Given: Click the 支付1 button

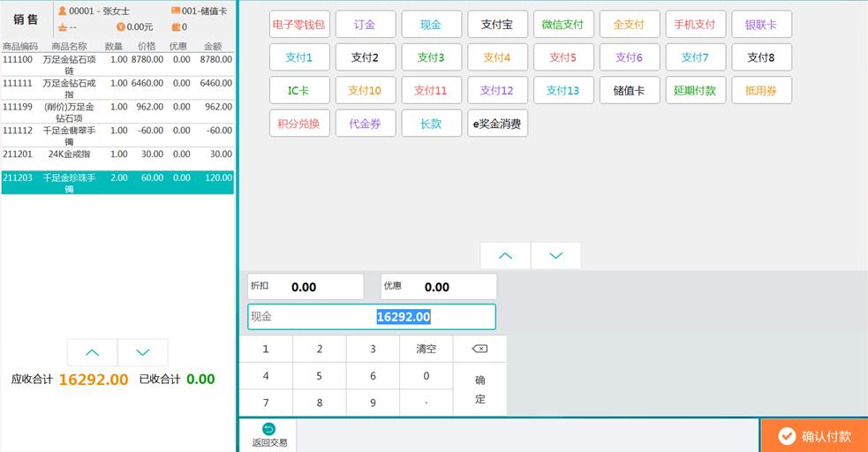Looking at the screenshot, I should pyautogui.click(x=299, y=57).
